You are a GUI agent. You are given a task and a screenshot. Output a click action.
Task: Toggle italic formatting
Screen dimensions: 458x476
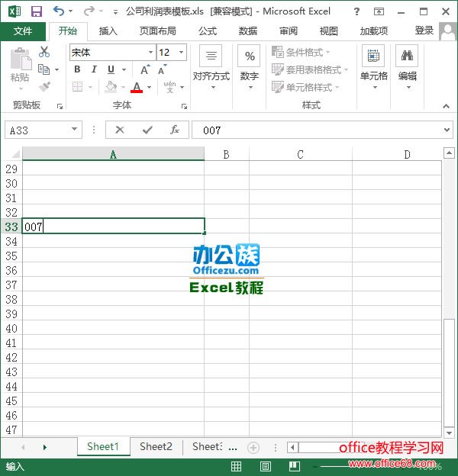coord(94,69)
